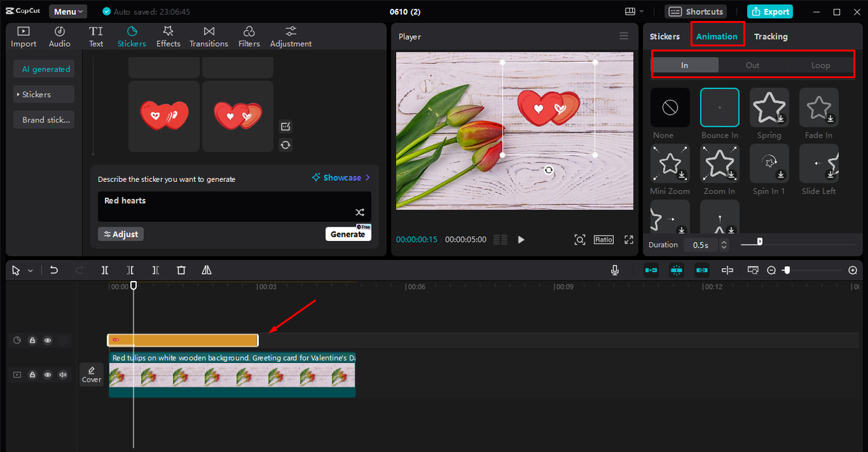868x452 pixels.
Task: Click the zoom-to-fit timeline ruler icon
Action: (753, 270)
